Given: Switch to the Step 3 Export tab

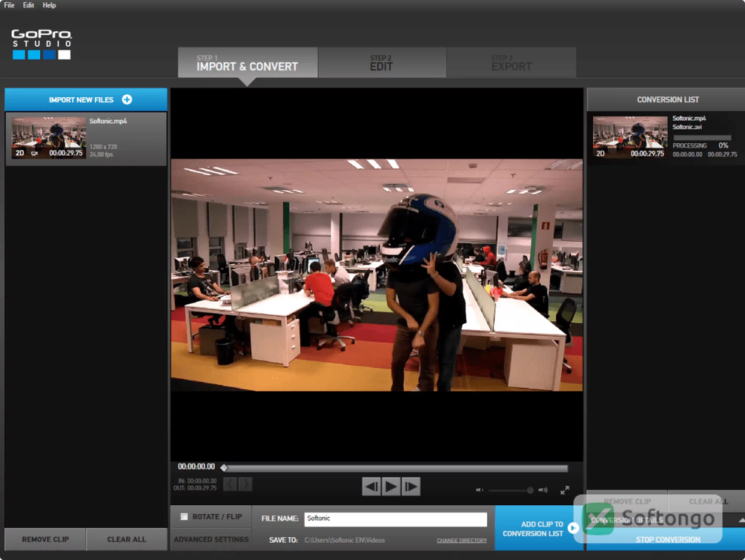Looking at the screenshot, I should click(x=511, y=62).
